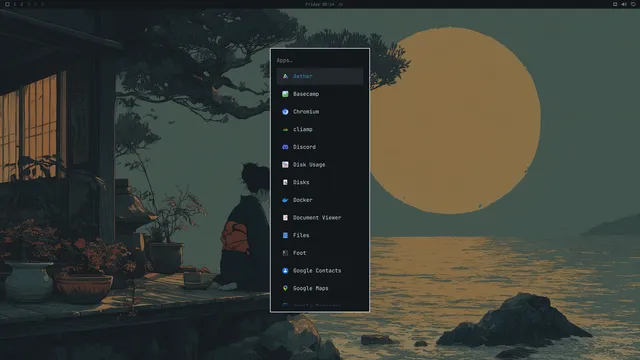Open the Friday clock in top bar
Viewport: 640px width, 360px height.
pyautogui.click(x=320, y=4)
